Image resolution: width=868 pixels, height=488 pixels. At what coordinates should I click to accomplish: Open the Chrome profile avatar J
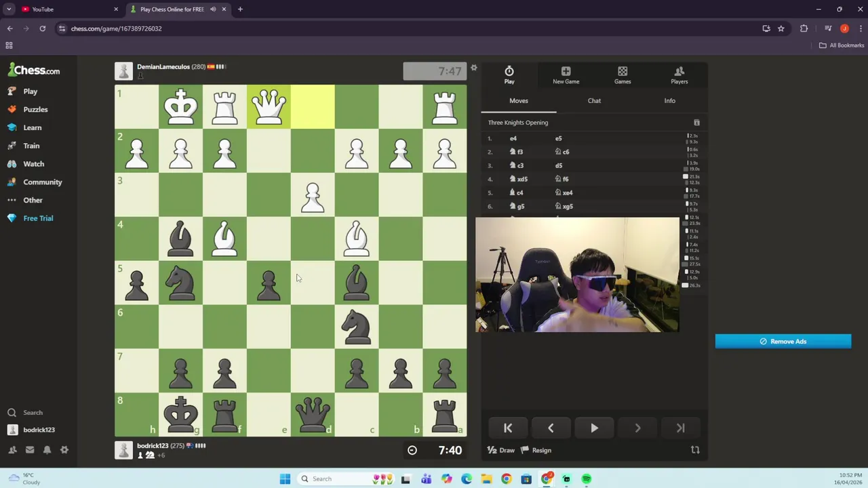(844, 28)
